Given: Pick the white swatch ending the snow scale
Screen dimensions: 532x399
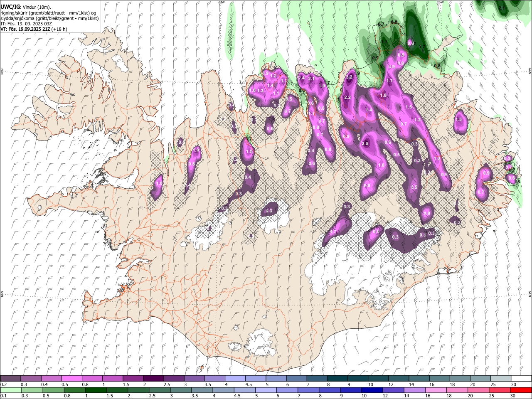Looking at the screenshot, I should pyautogui.click(x=521, y=378).
